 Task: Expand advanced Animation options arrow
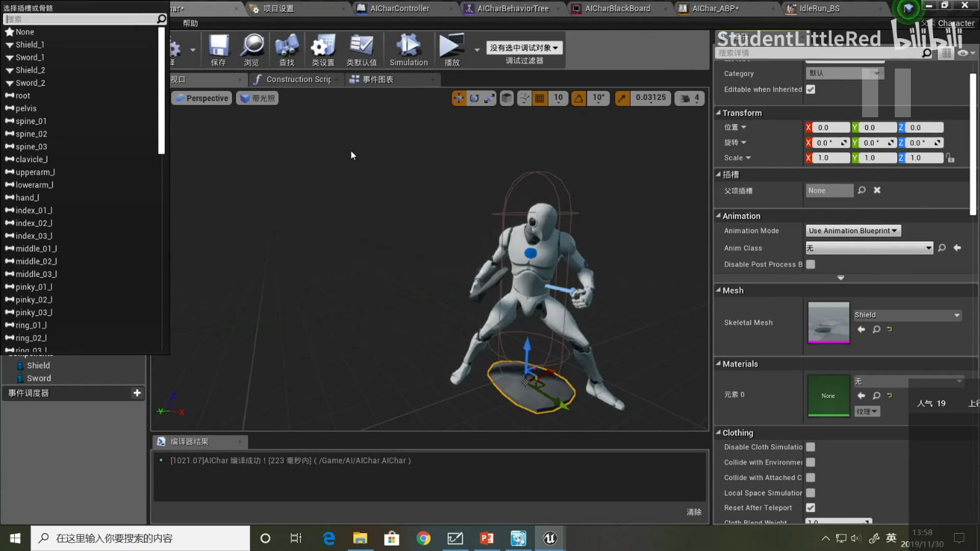pos(840,278)
